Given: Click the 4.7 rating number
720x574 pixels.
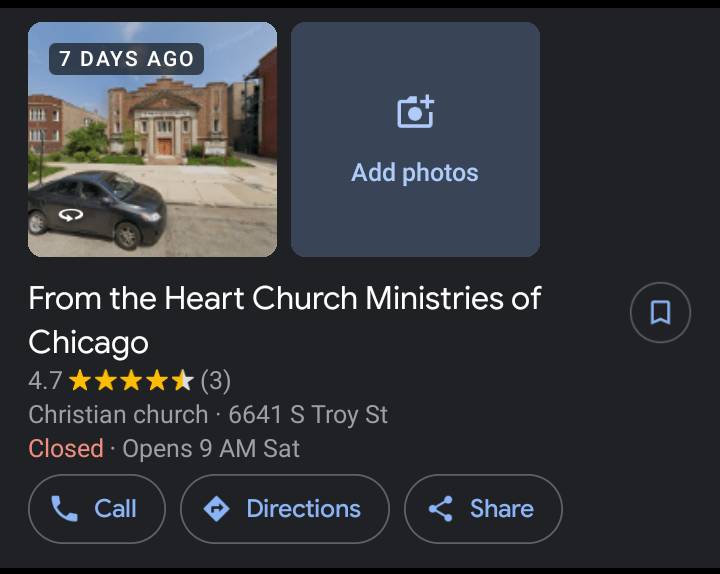Looking at the screenshot, I should coord(45,381).
